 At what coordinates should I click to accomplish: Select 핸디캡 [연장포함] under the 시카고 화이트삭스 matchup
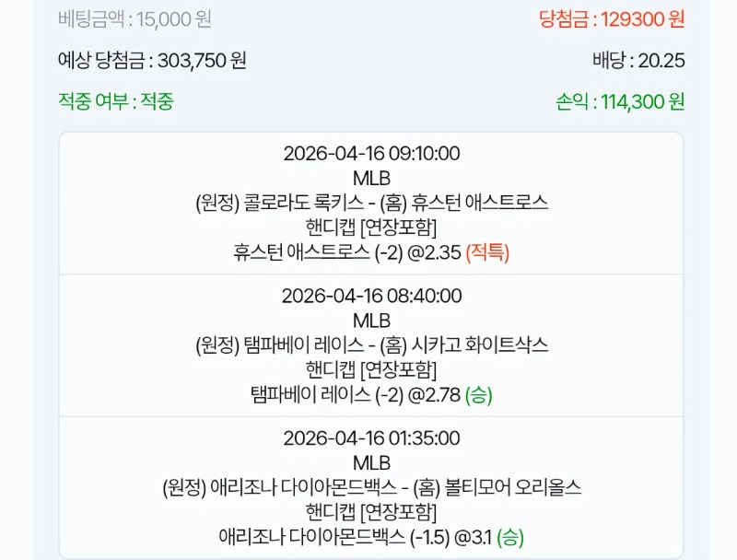[371, 370]
